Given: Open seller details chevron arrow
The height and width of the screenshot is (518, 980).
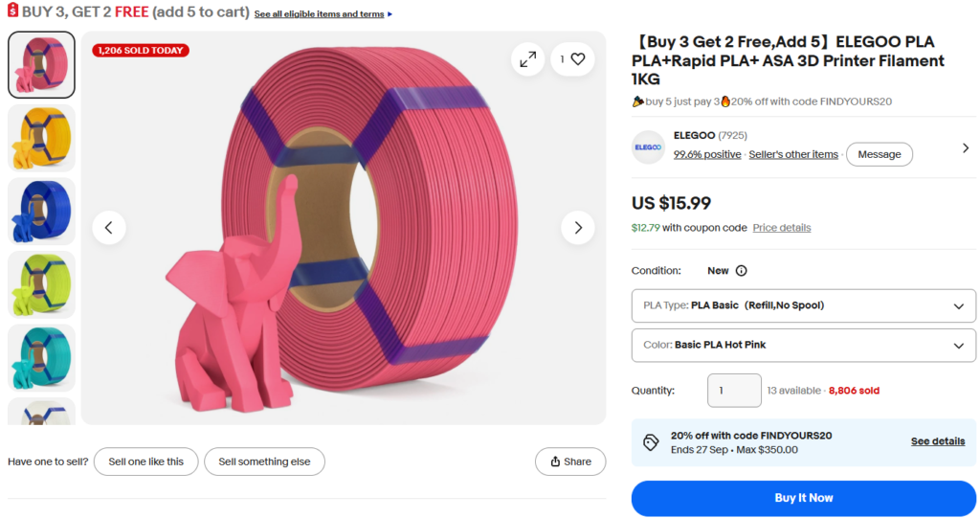Looking at the screenshot, I should 966,147.
